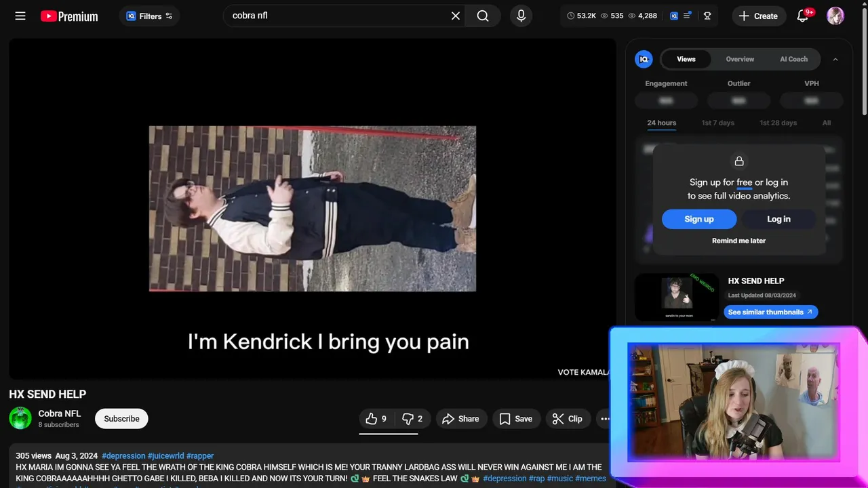Click the #depression hashtag after the date
The height and width of the screenshot is (488, 868).
[123, 456]
